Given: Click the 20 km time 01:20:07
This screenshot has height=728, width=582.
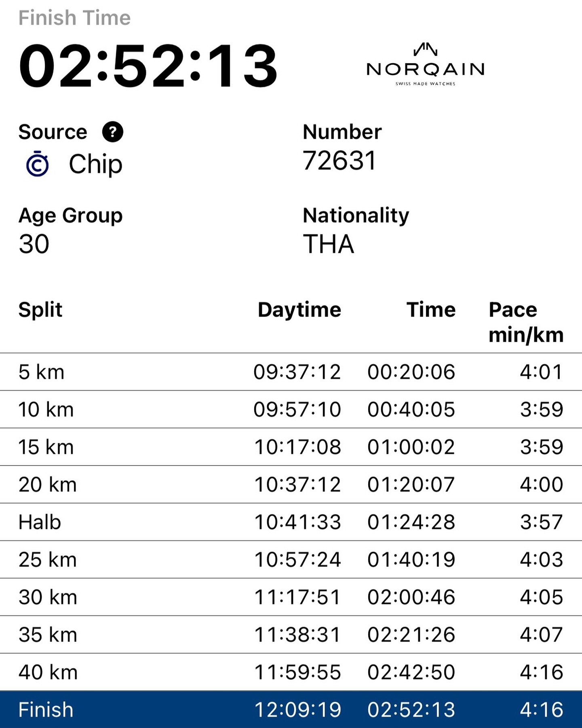Looking at the screenshot, I should coord(411,485).
